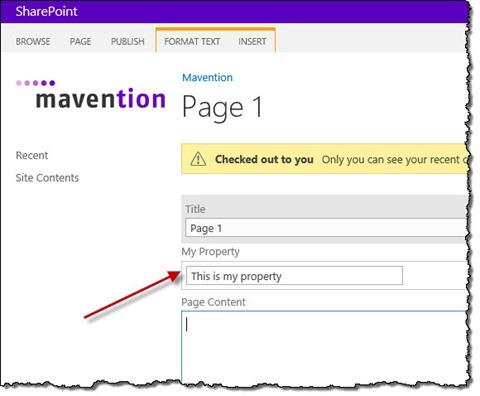This screenshot has width=480, height=396.
Task: Select the 'Page 1' page heading
Action: [222, 107]
